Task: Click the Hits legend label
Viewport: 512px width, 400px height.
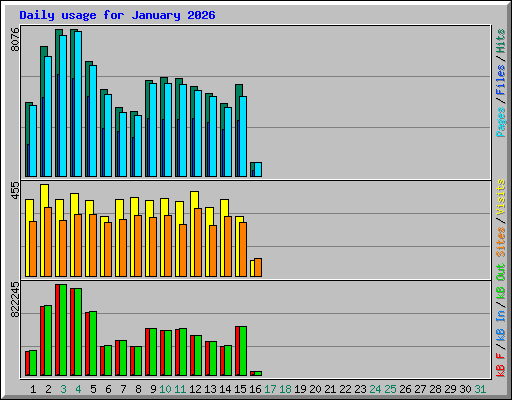Action: coord(501,41)
